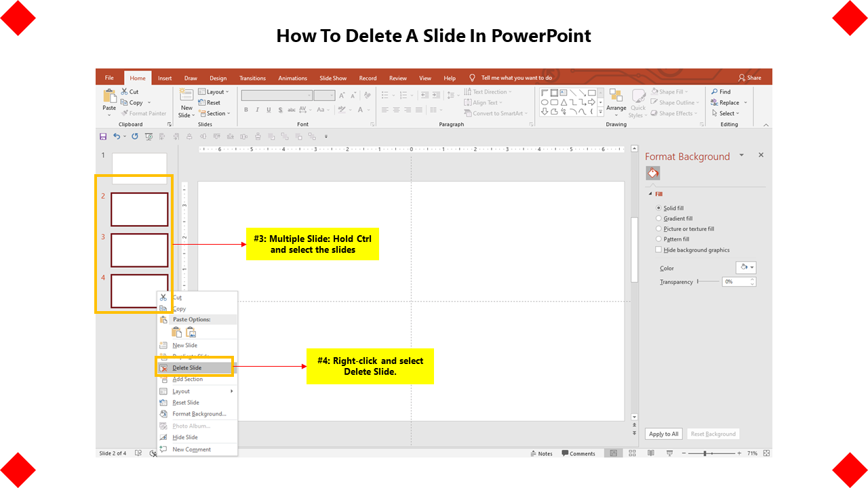Click the Cut scissors icon in ribbon
Viewport: 868px width, 488px height.
tap(124, 91)
